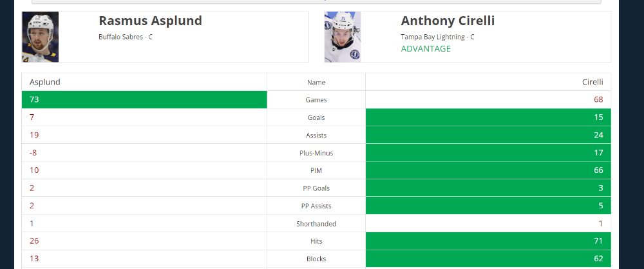
Task: Click Anthony Cirelli's player photo
Action: pos(343,37)
